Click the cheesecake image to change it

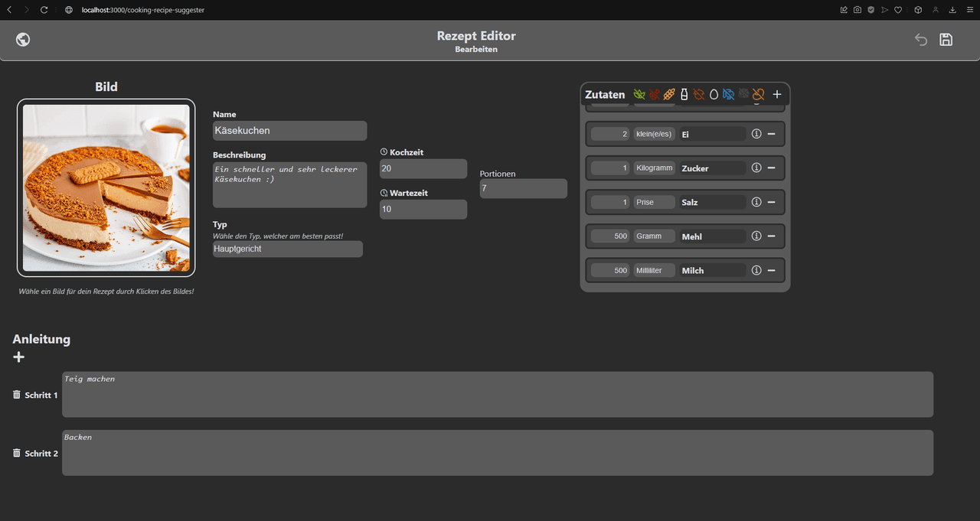(106, 187)
